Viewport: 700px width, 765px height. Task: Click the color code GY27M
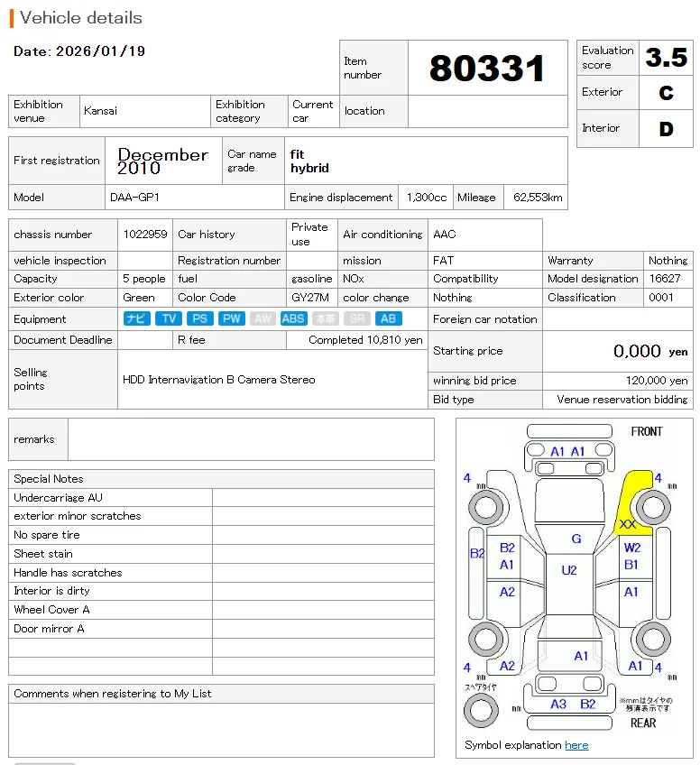(309, 298)
